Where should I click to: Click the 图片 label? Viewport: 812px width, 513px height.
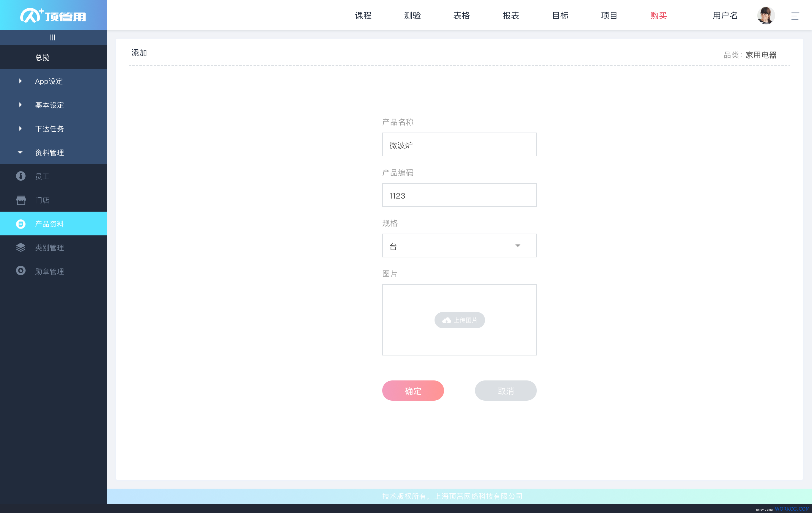click(x=390, y=274)
